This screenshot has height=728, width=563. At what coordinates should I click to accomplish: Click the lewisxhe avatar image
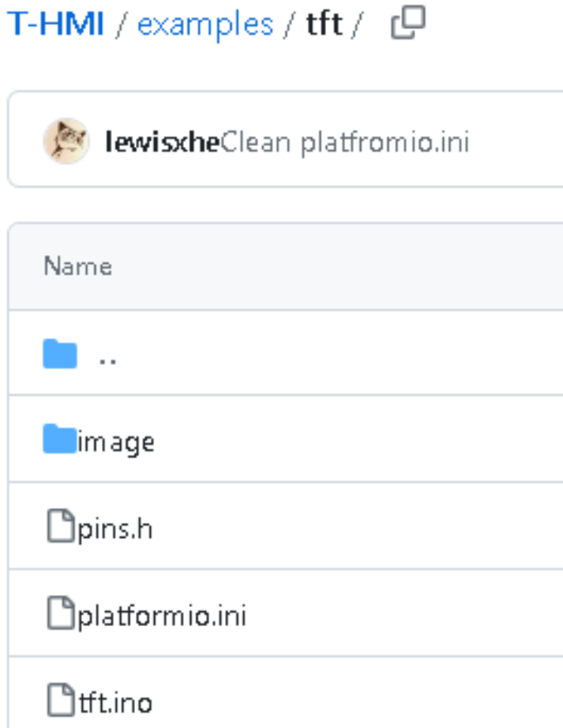tap(66, 141)
